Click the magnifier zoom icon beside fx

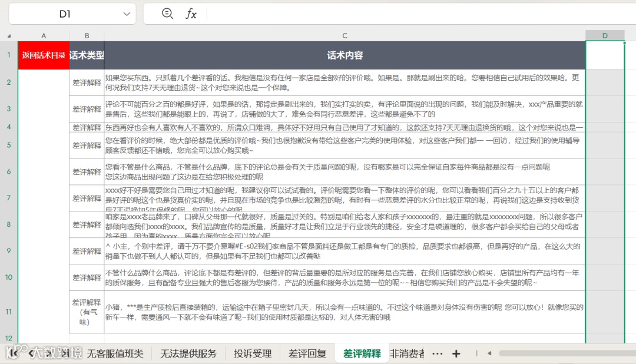167,14
